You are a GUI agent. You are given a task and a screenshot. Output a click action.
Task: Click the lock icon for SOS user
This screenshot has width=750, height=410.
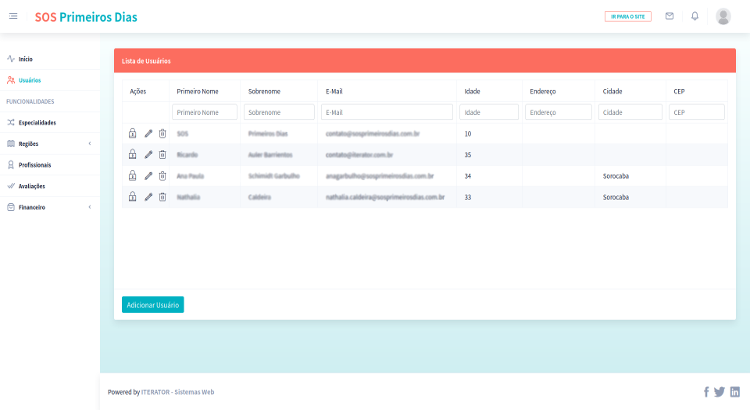132,133
